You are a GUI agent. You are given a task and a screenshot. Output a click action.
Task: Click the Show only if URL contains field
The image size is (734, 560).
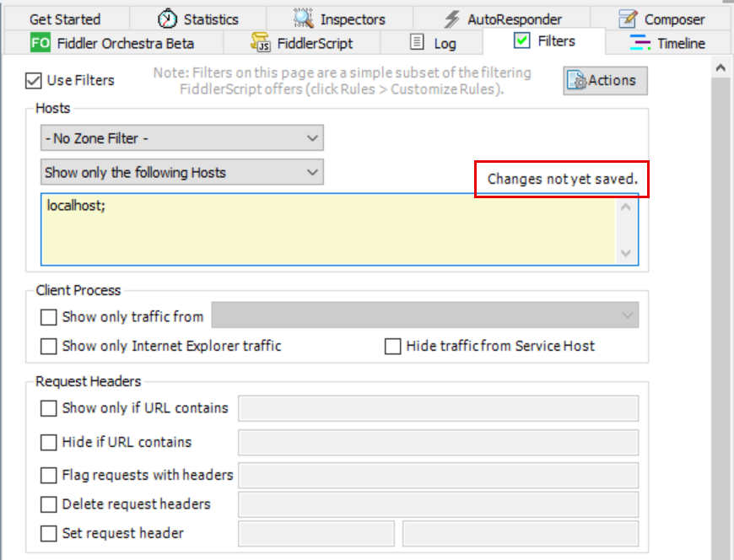point(438,408)
